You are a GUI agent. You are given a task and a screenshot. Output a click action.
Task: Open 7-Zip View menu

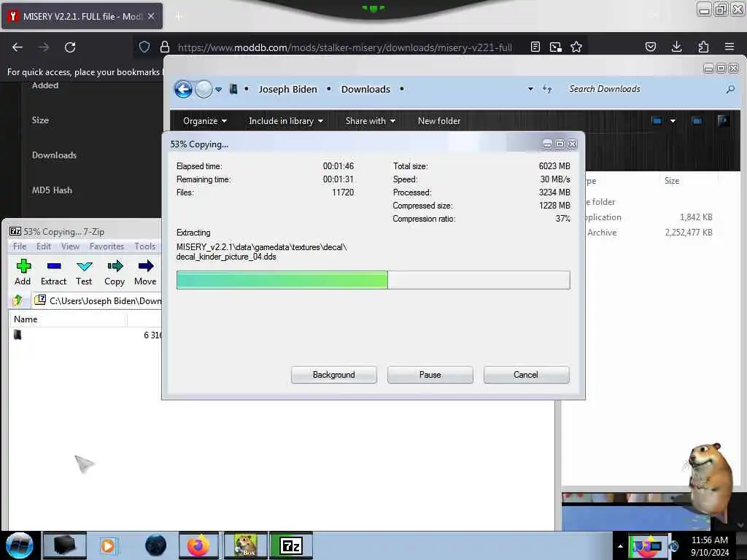coord(70,246)
